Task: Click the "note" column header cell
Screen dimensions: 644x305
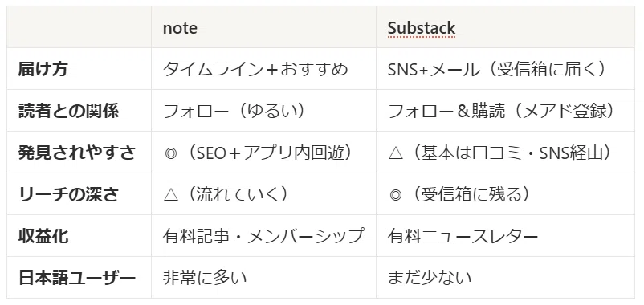Action: (263, 27)
